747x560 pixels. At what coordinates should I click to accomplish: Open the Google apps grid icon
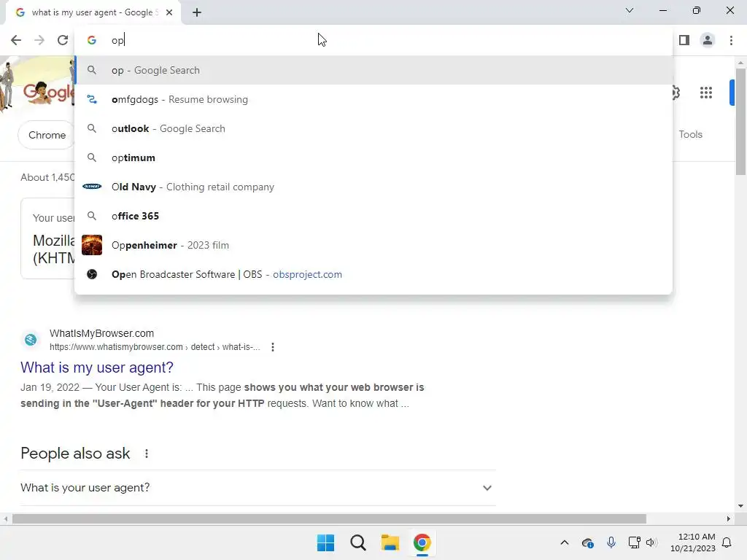[706, 93]
